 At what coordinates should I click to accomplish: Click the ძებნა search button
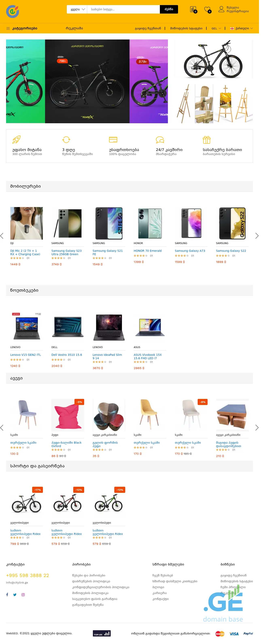tap(169, 9)
